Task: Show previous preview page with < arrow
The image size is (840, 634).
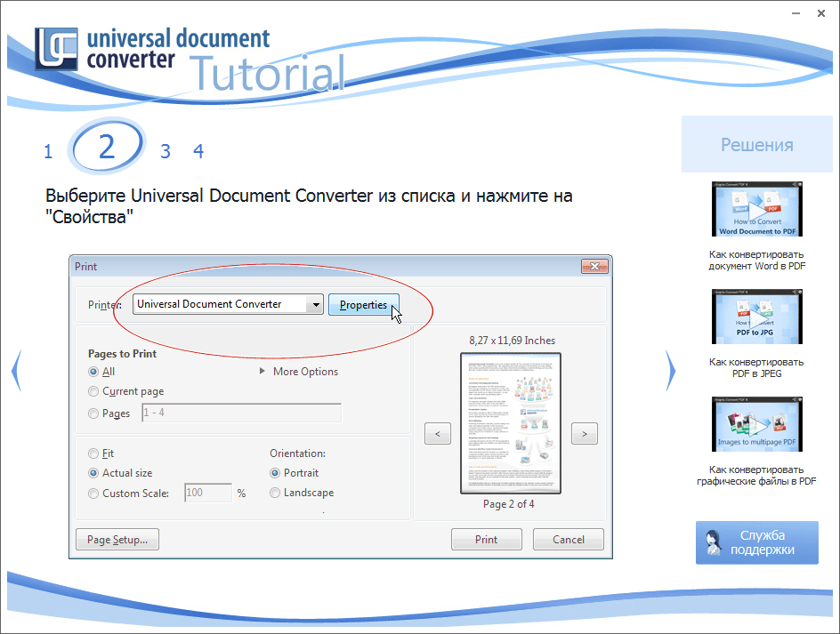Action: [437, 433]
